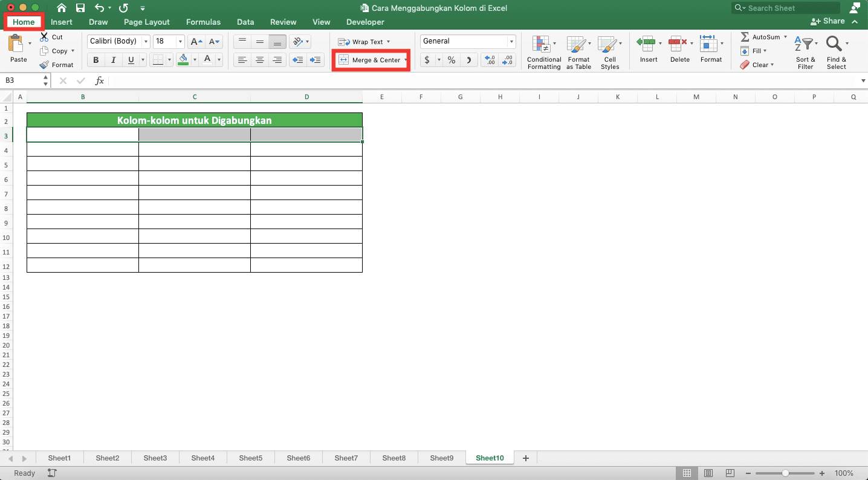Image resolution: width=868 pixels, height=480 pixels.
Task: Open Cell Styles gallery
Action: click(610, 53)
